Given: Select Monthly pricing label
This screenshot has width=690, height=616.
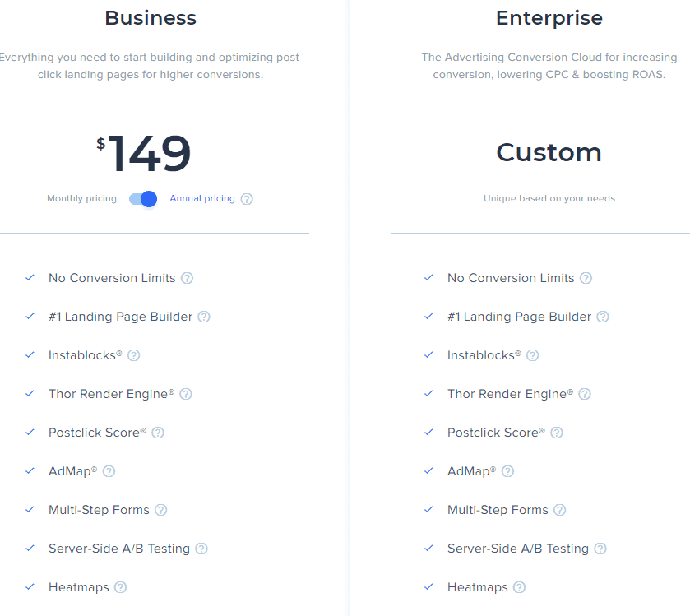Looking at the screenshot, I should [x=82, y=198].
